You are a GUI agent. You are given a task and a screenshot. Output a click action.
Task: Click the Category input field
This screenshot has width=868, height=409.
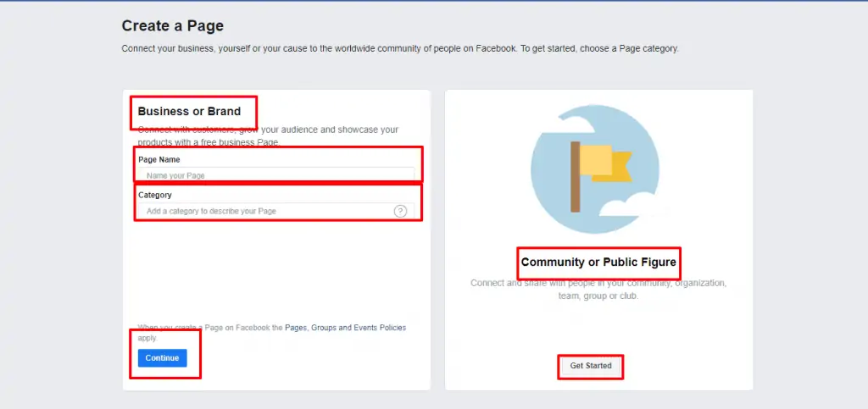(275, 211)
